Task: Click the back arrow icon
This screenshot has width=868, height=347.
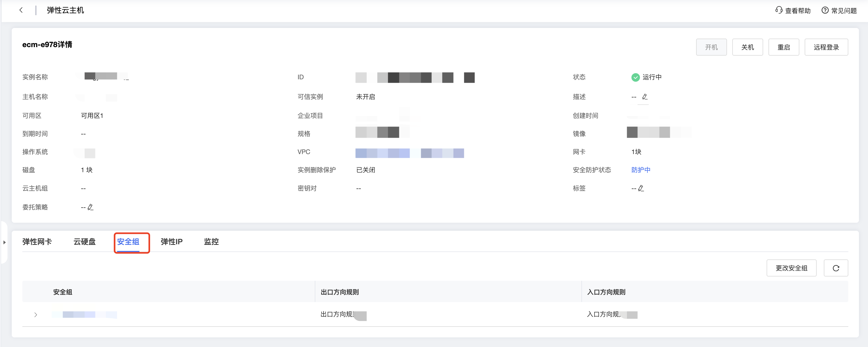Action: tap(21, 10)
